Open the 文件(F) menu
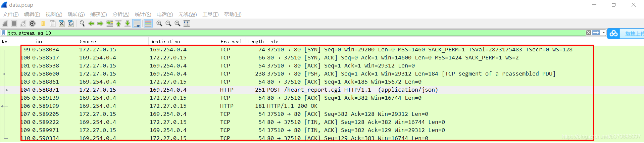Image resolution: width=644 pixels, height=143 pixels. (11, 14)
